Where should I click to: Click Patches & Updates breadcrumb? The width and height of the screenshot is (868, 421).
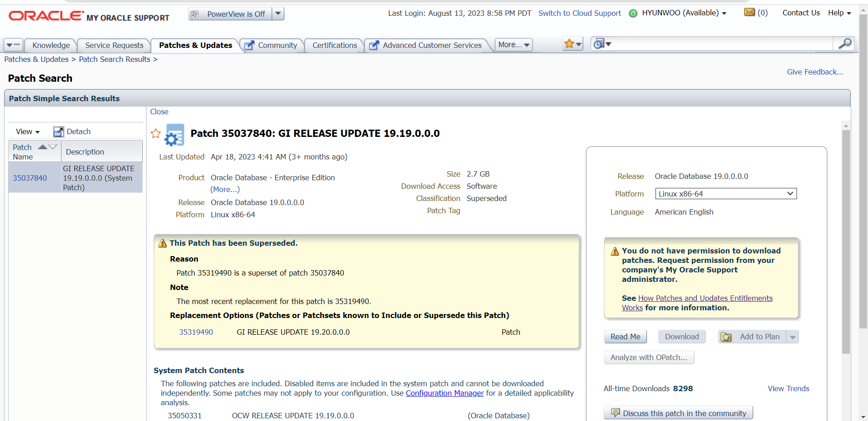37,59
